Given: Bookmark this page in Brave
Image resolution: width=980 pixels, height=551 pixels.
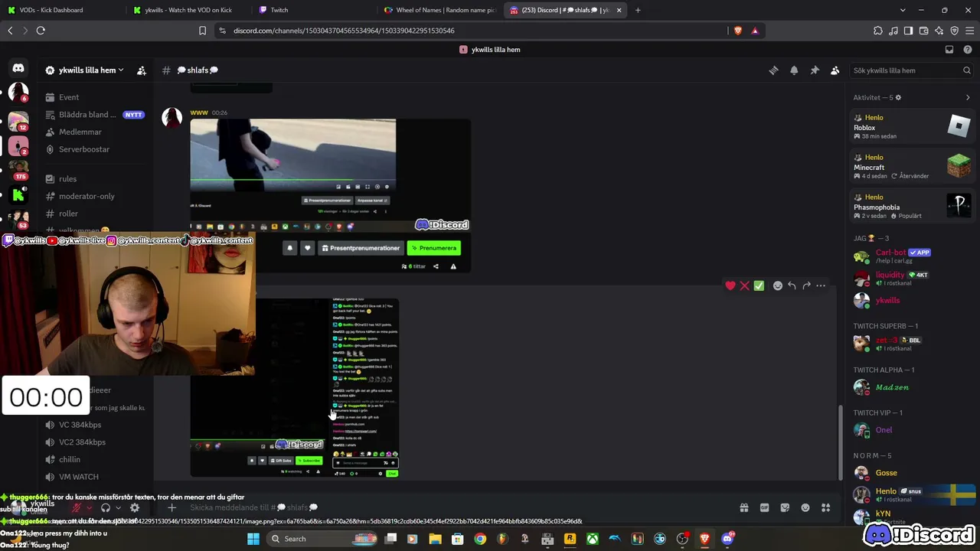Looking at the screenshot, I should (202, 31).
